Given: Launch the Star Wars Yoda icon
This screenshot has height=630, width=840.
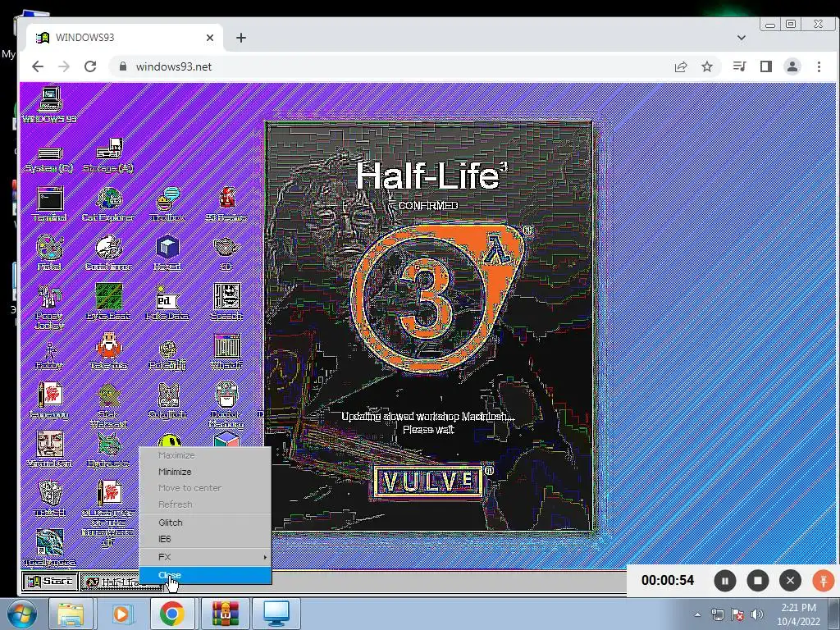Looking at the screenshot, I should (109, 405).
